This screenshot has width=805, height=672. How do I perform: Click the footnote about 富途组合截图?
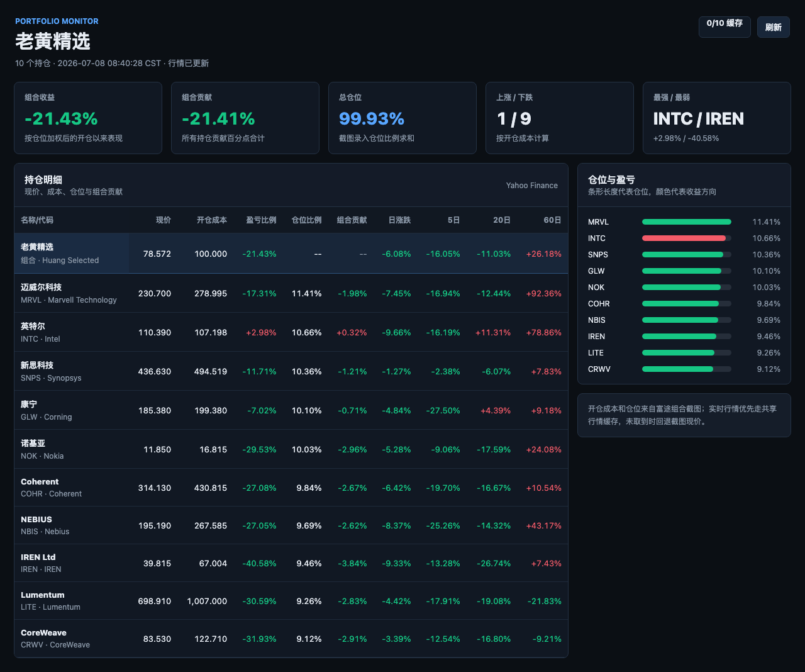682,415
